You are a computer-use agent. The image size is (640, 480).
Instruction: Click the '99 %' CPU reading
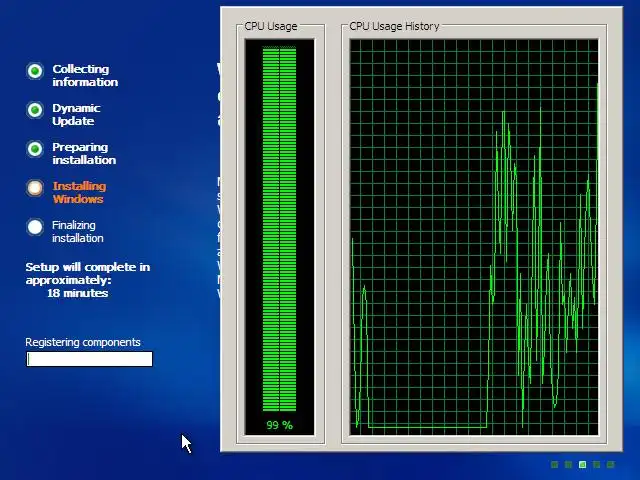(280, 425)
